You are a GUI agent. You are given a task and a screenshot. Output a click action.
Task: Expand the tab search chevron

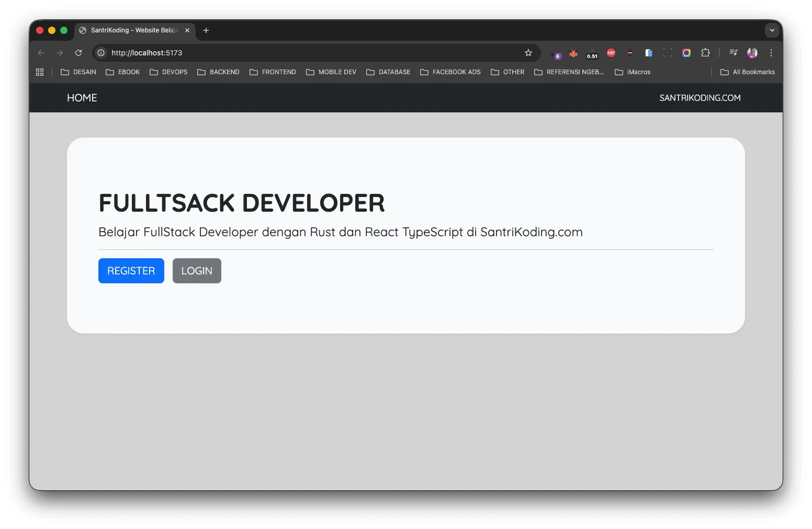click(772, 30)
